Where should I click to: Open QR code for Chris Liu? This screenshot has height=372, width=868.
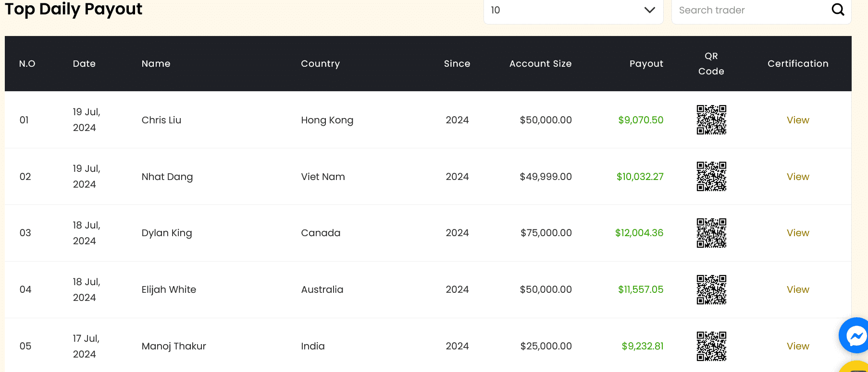tap(711, 120)
